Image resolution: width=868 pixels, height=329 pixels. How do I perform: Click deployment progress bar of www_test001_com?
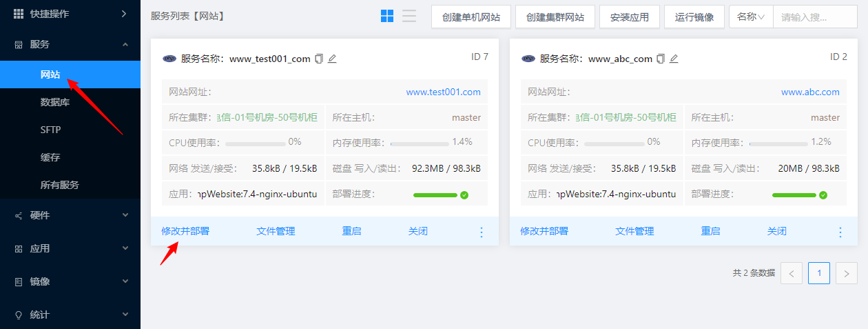pyautogui.click(x=435, y=195)
